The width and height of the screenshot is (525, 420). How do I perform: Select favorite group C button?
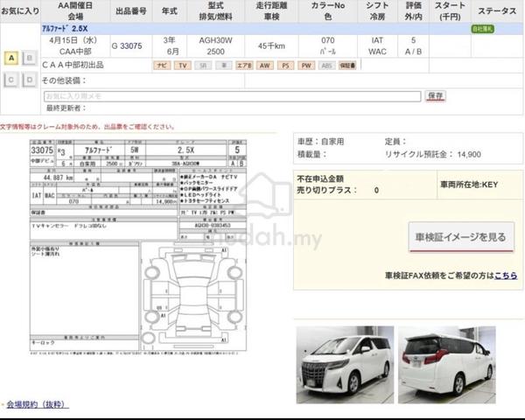click(11, 80)
